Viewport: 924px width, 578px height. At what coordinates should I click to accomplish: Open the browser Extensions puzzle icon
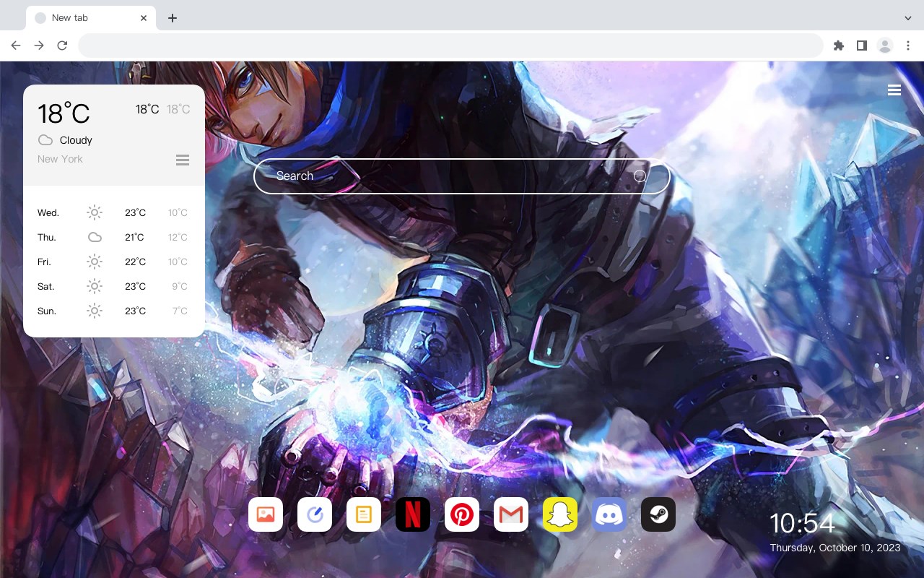839,46
